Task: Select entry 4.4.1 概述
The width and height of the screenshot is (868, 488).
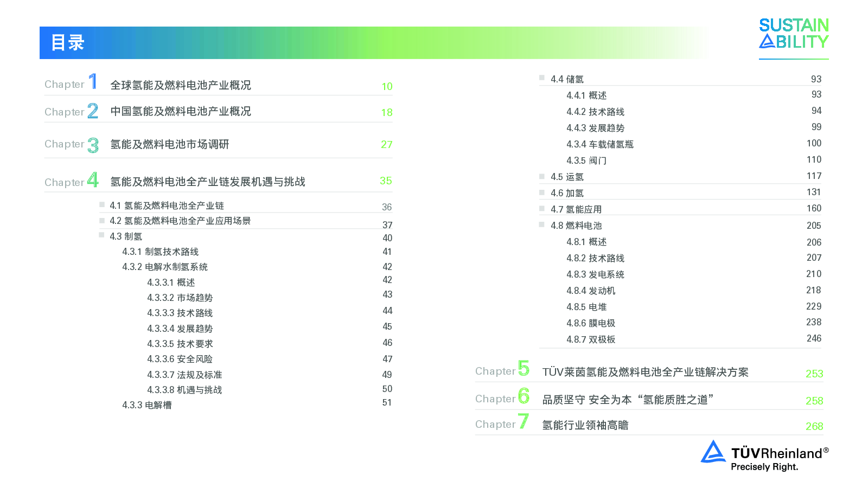Action: [586, 95]
